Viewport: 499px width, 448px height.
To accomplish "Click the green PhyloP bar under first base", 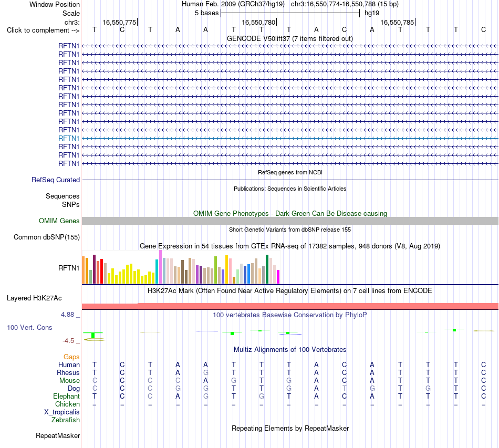I will [x=93, y=336].
